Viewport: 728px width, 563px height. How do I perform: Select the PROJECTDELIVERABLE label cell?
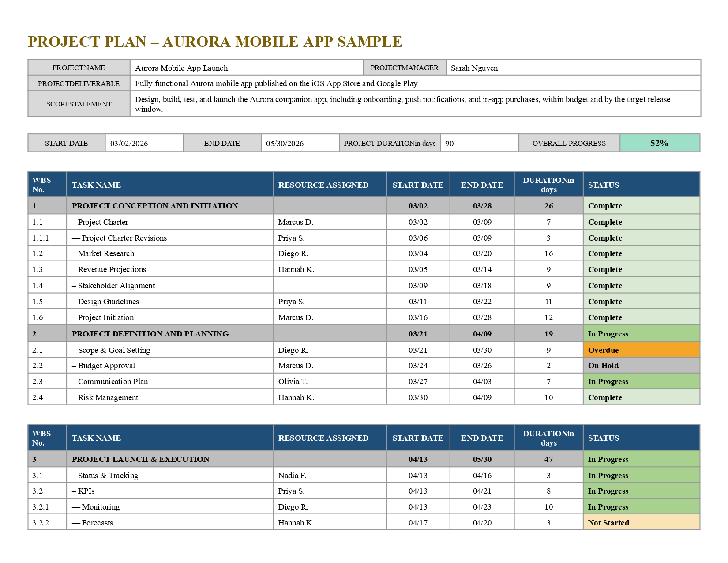[x=79, y=83]
